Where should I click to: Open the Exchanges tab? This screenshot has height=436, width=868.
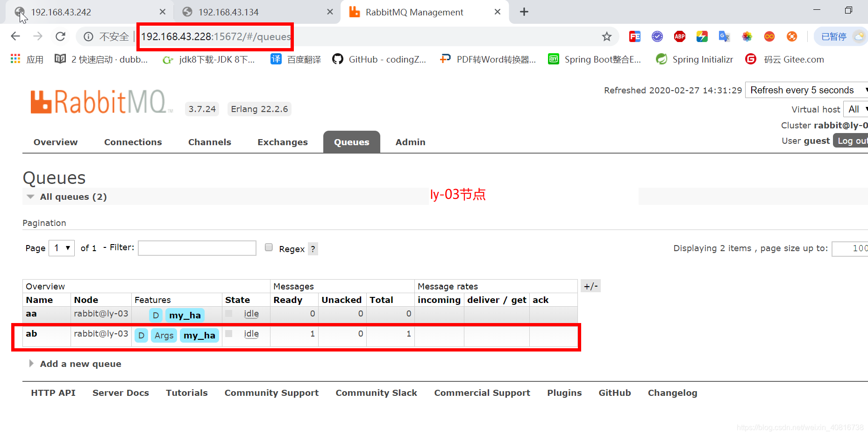click(283, 142)
